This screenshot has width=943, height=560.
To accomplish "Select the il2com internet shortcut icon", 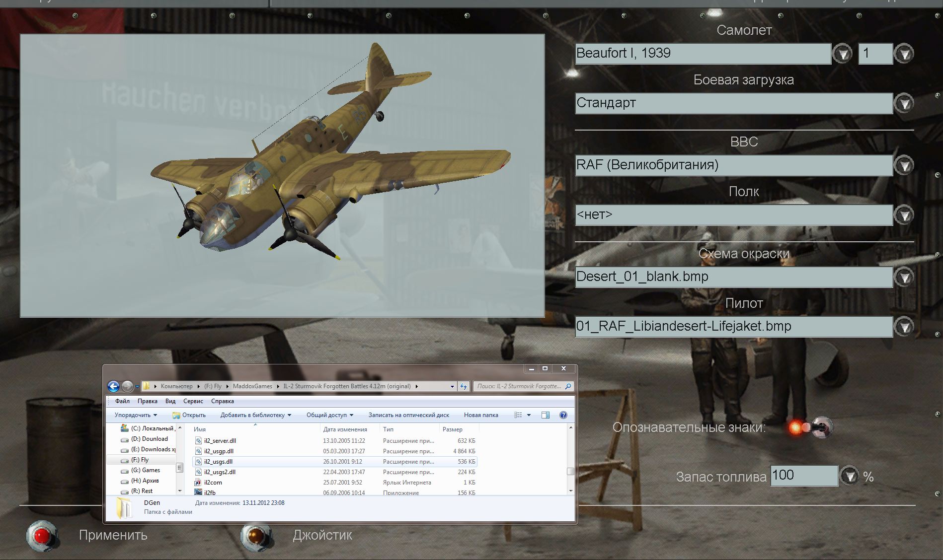I will 199,483.
